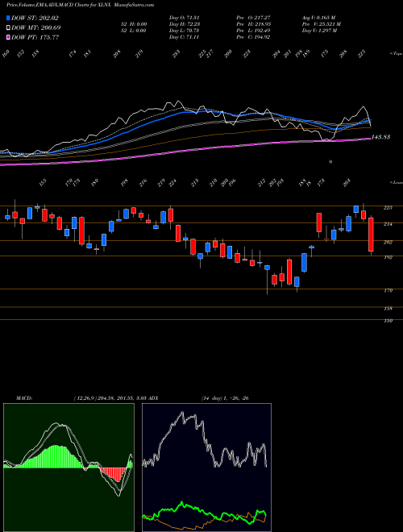403x532 pixels.
Task: Click the MACD histogram chart panel
Action: click(x=69, y=468)
